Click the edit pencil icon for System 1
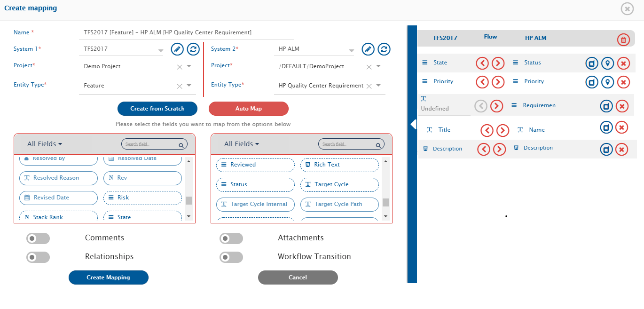The width and height of the screenshot is (644, 309). tap(177, 49)
